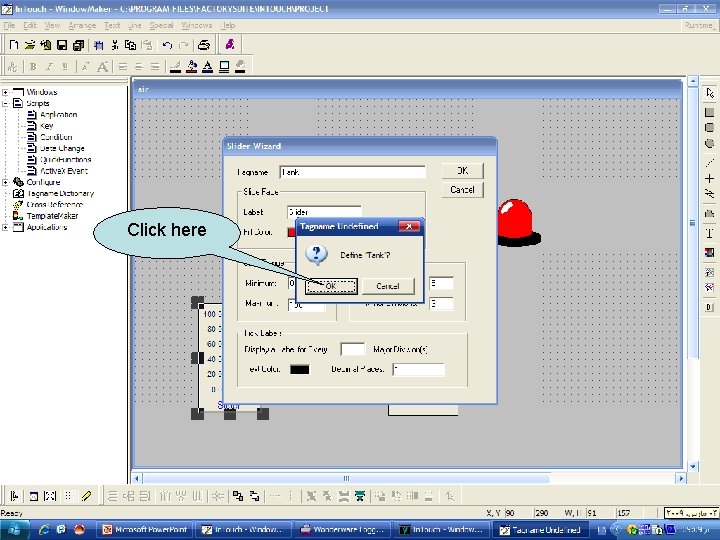This screenshot has width=720, height=540.
Task: Select ActiveX Event script item
Action: pos(64,171)
